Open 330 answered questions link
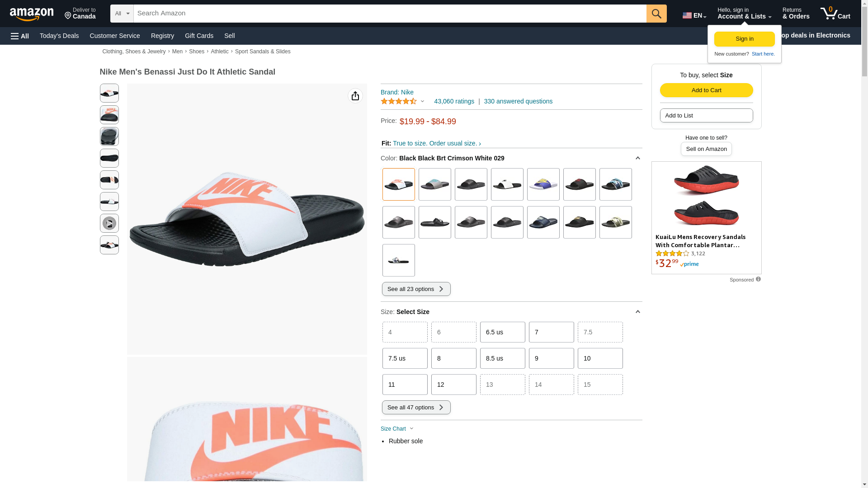Viewport: 868px width, 488px height. [518, 101]
